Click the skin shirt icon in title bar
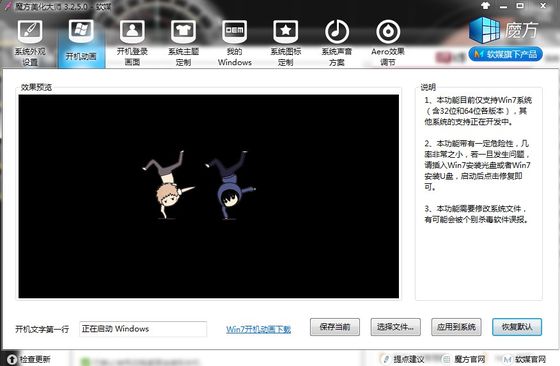 tap(485, 6)
